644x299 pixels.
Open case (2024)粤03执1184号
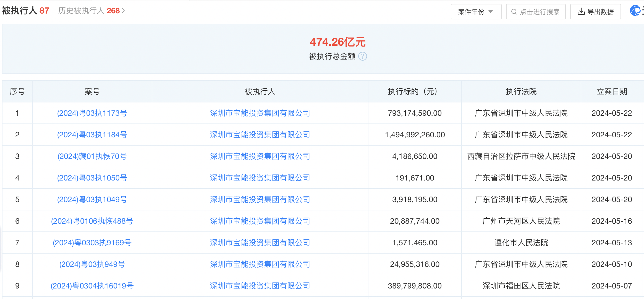click(92, 135)
